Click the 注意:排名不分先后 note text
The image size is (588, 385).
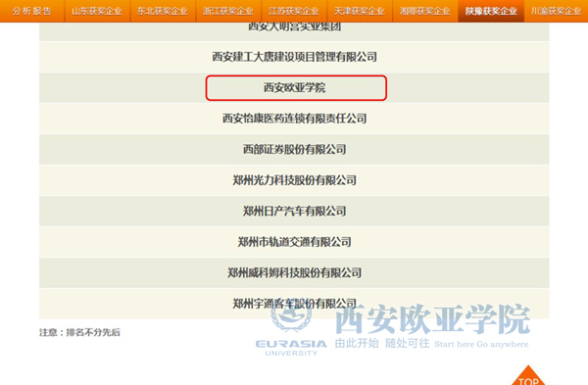(79, 332)
